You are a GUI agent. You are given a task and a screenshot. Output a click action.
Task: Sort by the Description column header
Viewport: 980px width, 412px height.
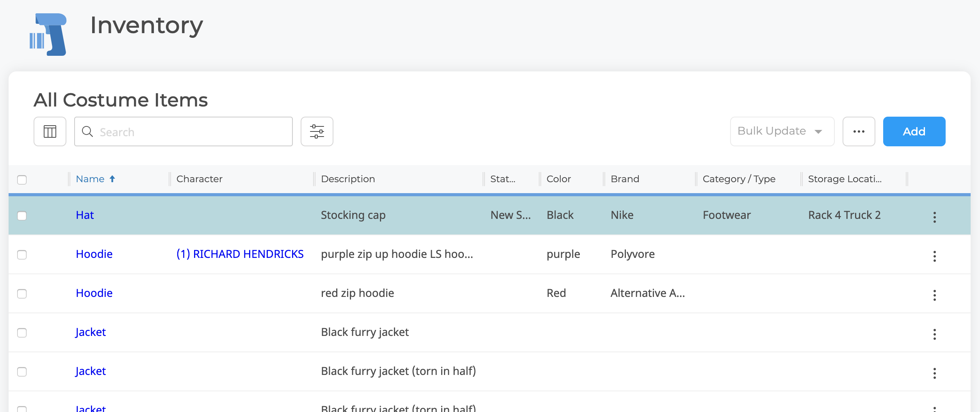pos(348,179)
